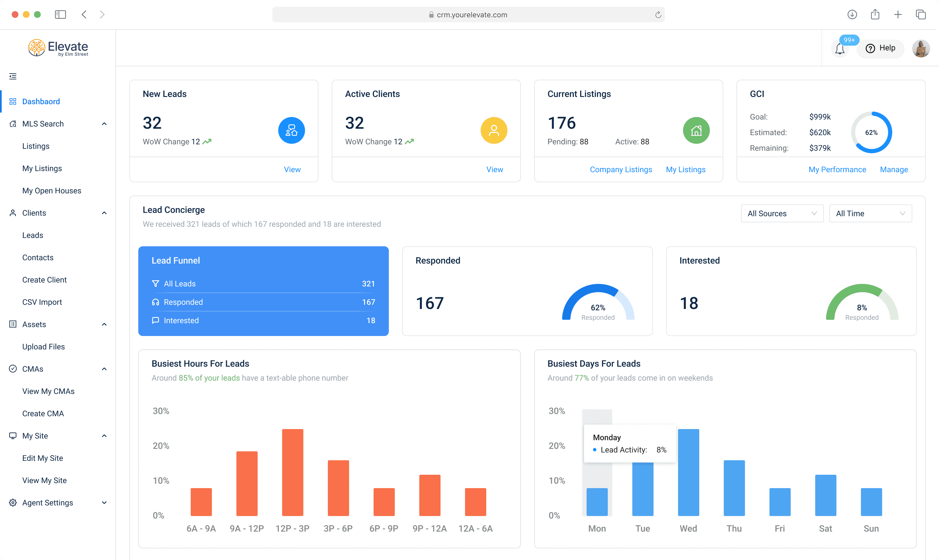
Task: Click the GCI 62% progress ring
Action: point(872,132)
